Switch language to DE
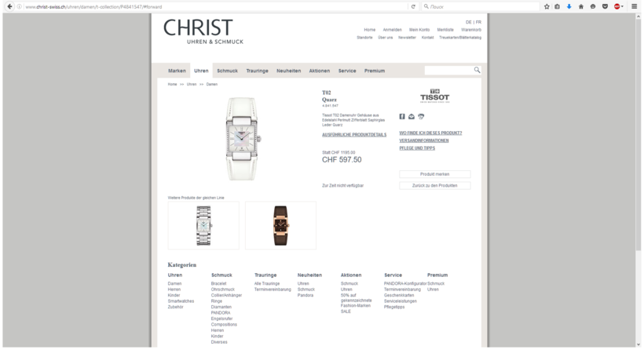 click(468, 23)
